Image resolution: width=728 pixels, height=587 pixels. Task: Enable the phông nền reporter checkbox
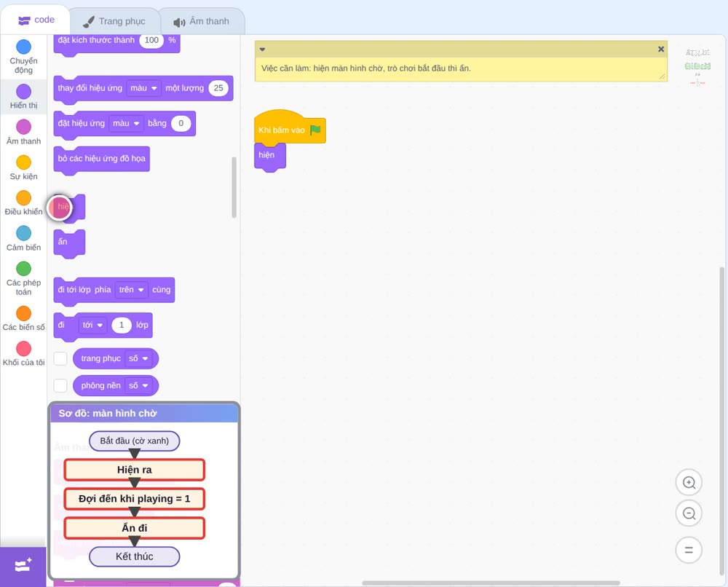pos(60,385)
